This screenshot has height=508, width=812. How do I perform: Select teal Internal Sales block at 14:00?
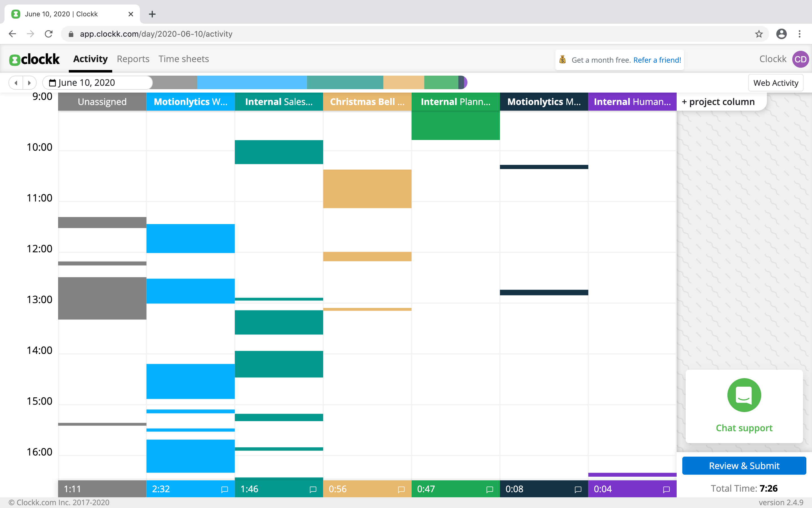click(x=279, y=364)
